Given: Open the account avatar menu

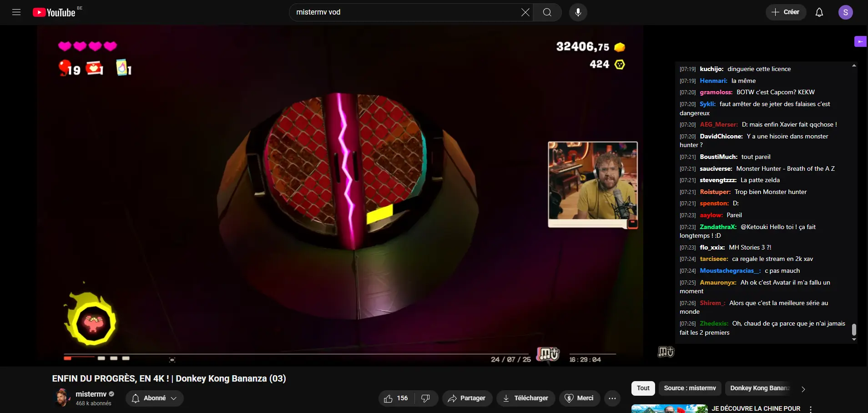Looking at the screenshot, I should click(x=845, y=12).
